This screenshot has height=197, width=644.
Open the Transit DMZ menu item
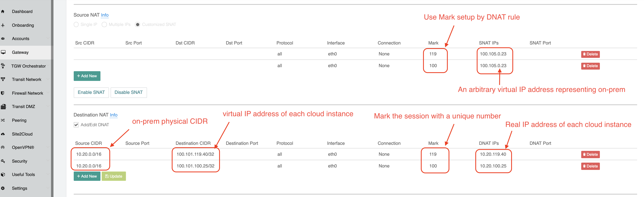[23, 107]
